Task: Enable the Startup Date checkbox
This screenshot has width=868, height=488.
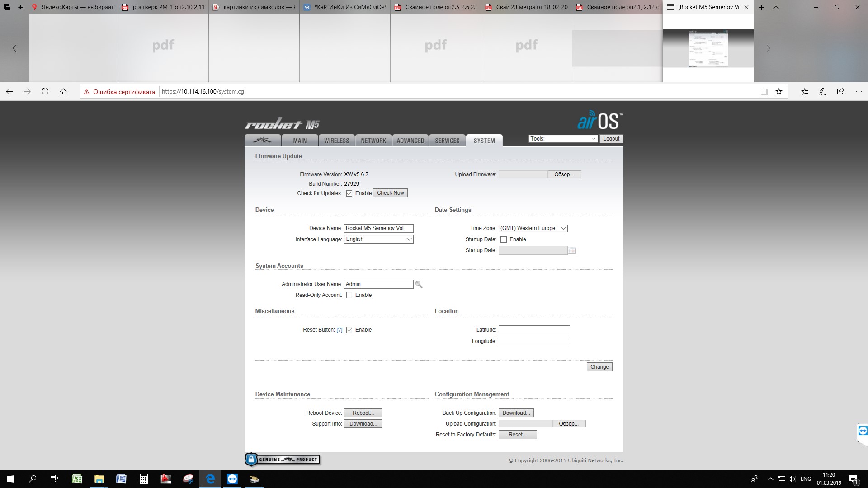Action: tap(503, 239)
